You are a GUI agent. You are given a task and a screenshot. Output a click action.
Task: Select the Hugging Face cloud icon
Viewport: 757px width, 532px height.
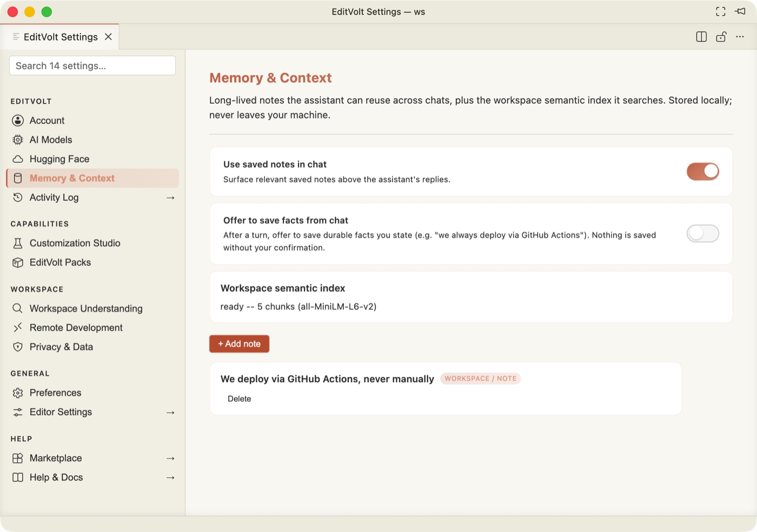(x=18, y=159)
